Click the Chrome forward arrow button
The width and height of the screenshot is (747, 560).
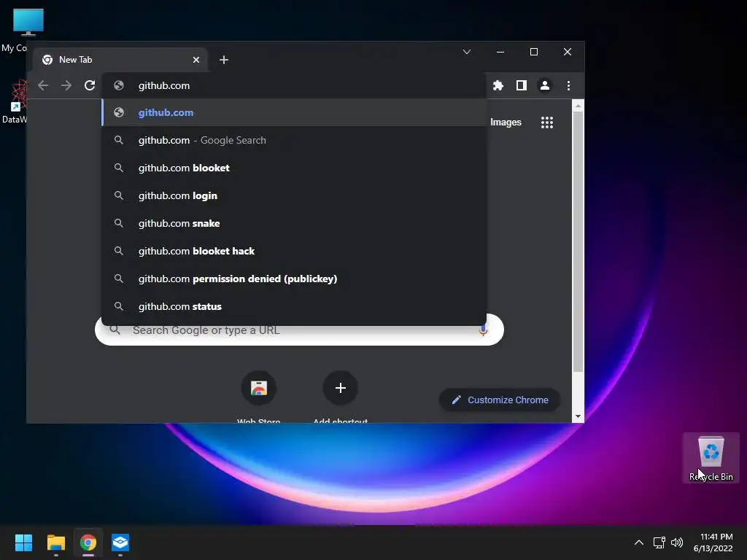pyautogui.click(x=66, y=85)
